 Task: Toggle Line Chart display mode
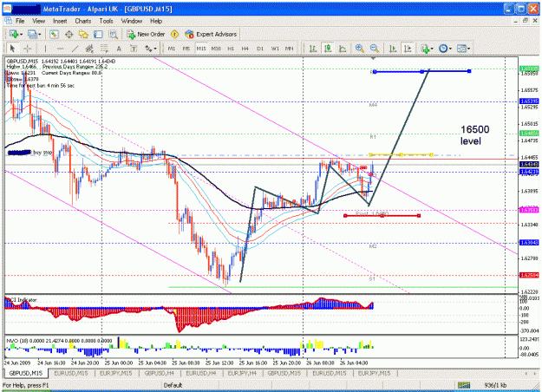tap(343, 49)
